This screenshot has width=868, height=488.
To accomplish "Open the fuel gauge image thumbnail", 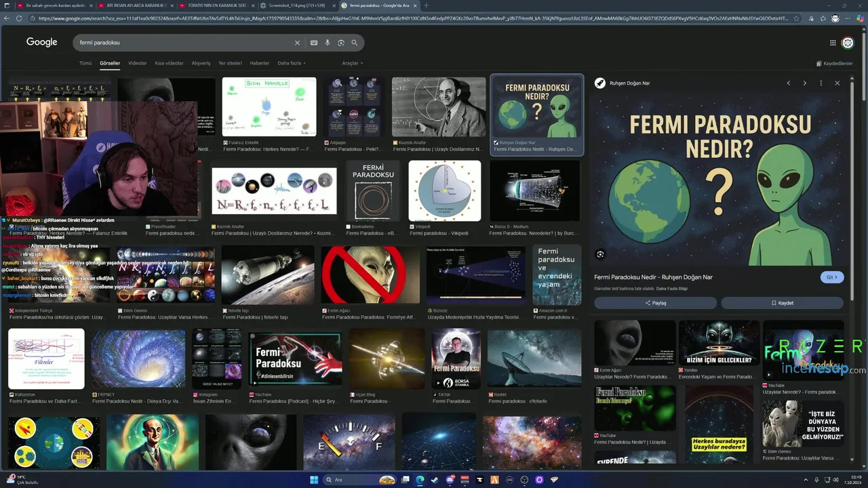I will [x=349, y=441].
